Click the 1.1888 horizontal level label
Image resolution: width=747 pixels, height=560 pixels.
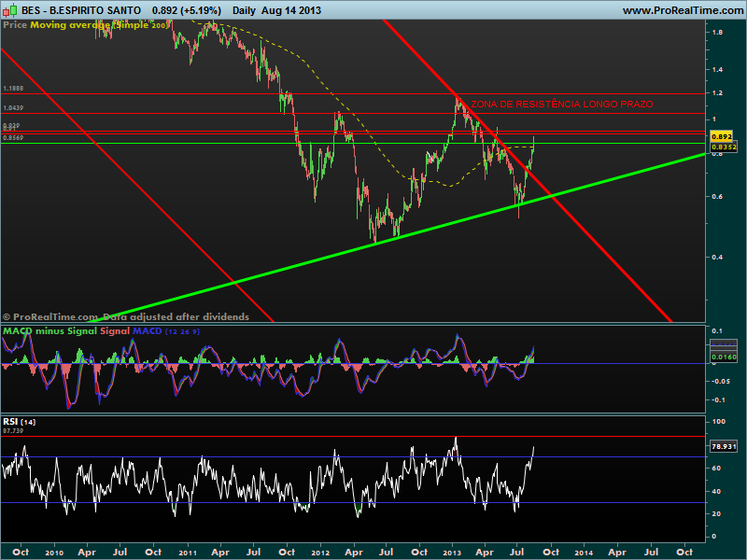pyautogui.click(x=13, y=88)
